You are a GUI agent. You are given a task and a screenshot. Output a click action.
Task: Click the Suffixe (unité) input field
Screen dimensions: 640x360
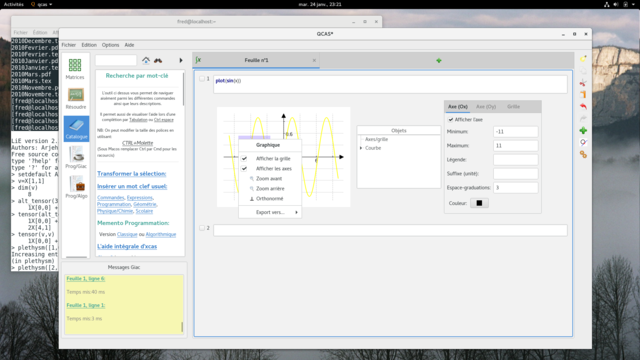[x=516, y=173]
